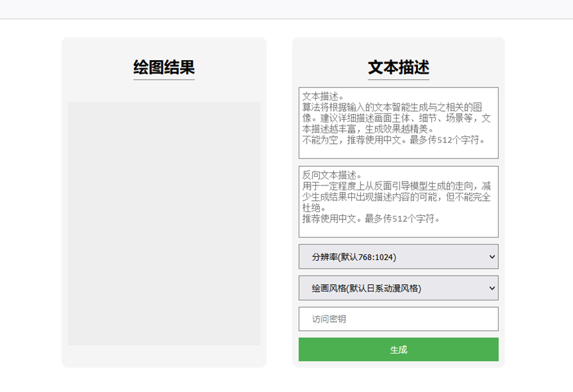The width and height of the screenshot is (573, 392).
Task: Expand the 绘画风格(默认日系动漫风格) dropdown
Action: coord(398,288)
